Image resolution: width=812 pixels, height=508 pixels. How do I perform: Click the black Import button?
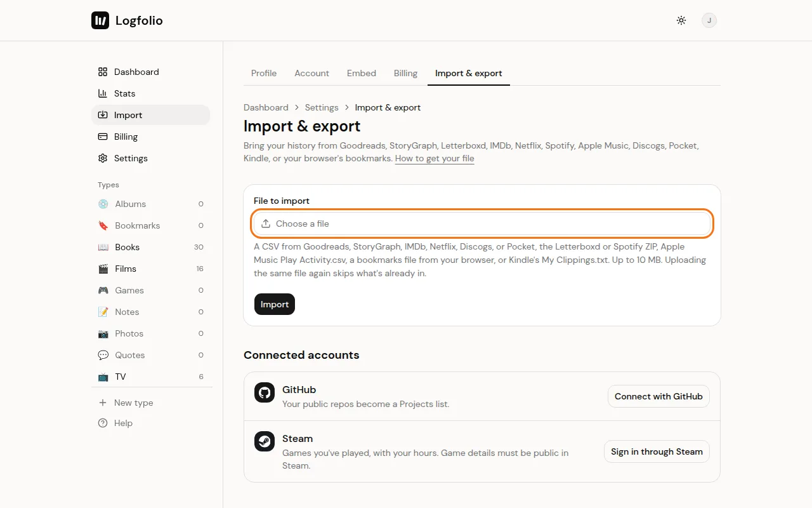click(275, 304)
